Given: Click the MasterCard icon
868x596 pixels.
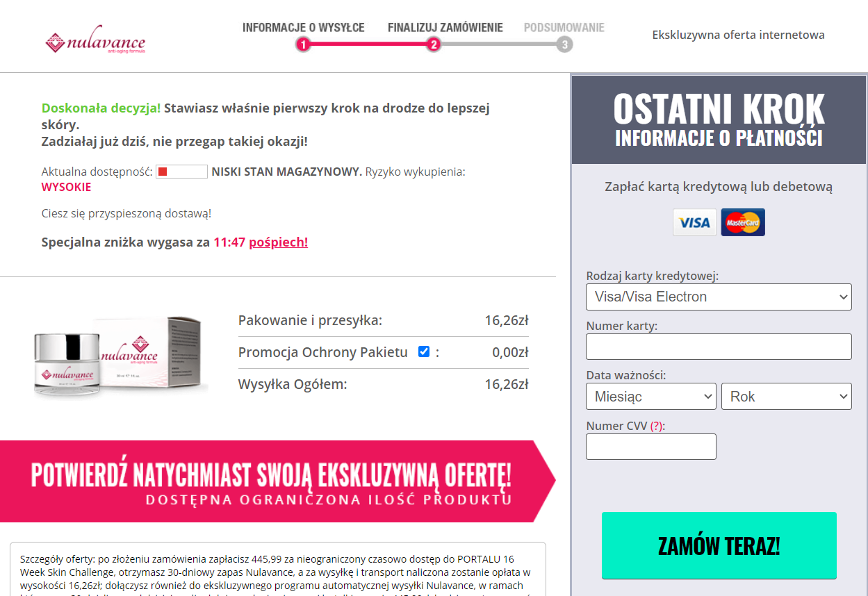Looking at the screenshot, I should click(x=743, y=222).
